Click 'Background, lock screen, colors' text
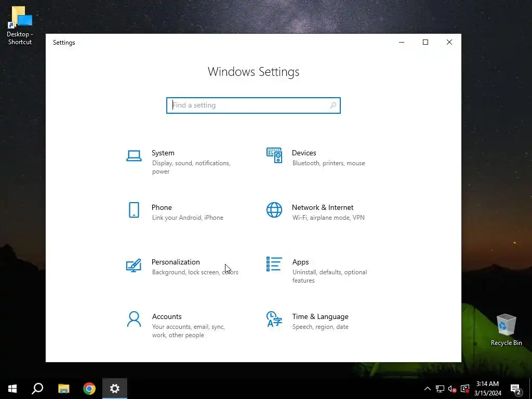532x399 pixels. coord(195,272)
